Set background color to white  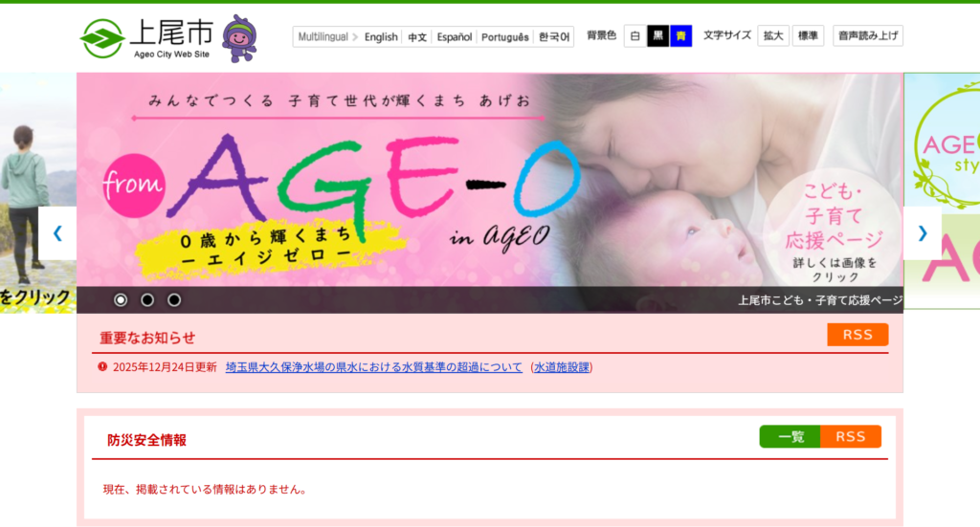click(635, 36)
